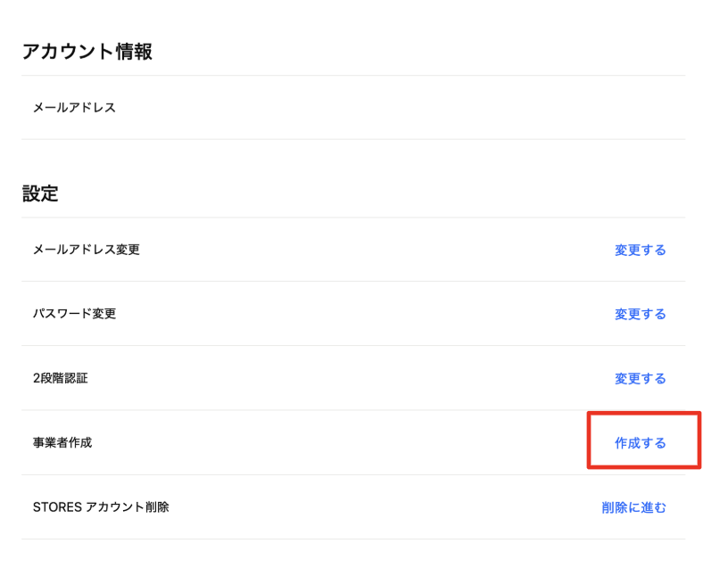Click the アカウント情報 section heading
This screenshot has height=576, width=728.
[87, 52]
